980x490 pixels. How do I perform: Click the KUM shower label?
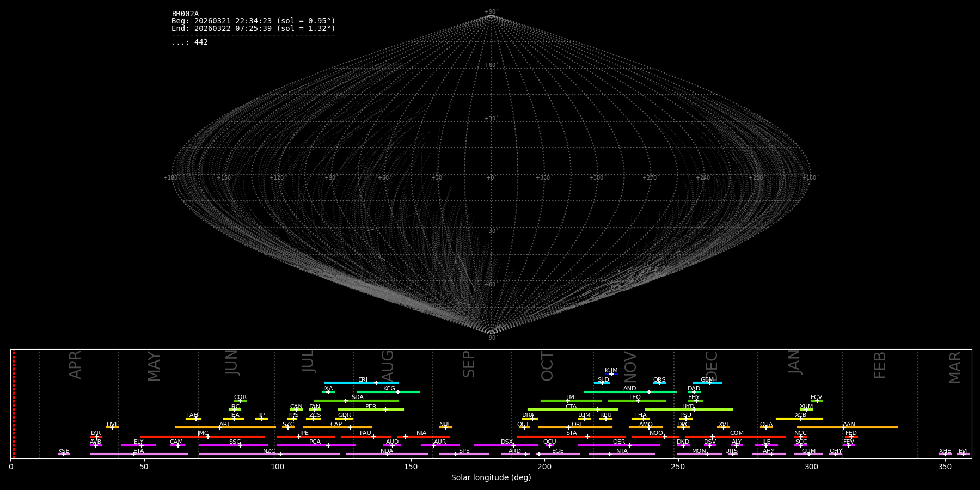click(611, 371)
